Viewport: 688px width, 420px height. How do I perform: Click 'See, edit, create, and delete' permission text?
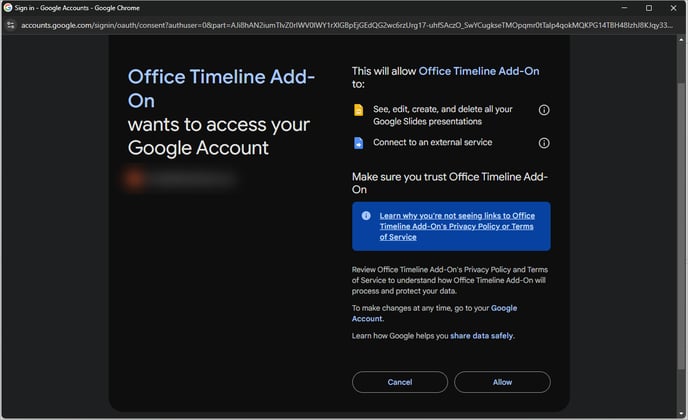443,115
